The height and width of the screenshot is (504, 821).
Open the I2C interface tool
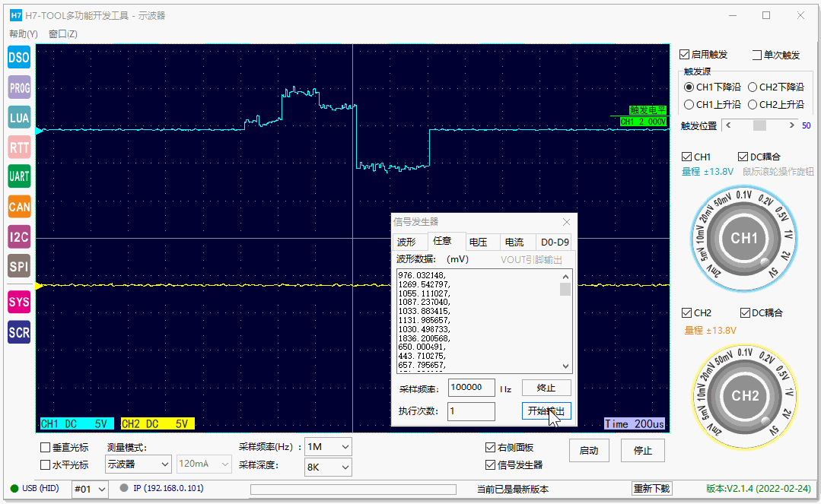(x=18, y=236)
